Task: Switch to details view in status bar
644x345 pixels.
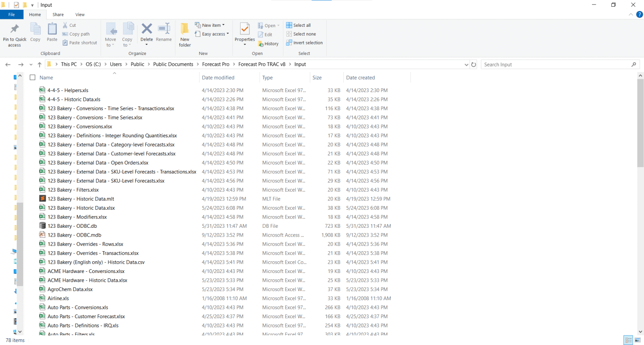Action: 628,340
